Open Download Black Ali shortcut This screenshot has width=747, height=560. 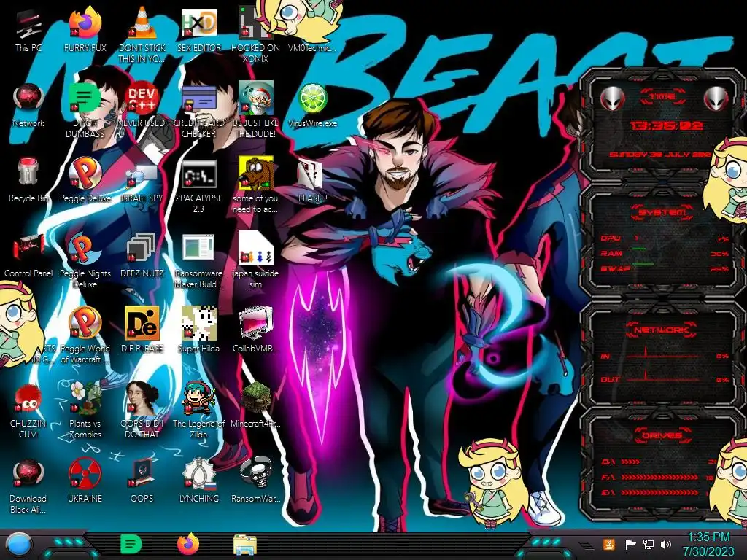[x=28, y=486]
